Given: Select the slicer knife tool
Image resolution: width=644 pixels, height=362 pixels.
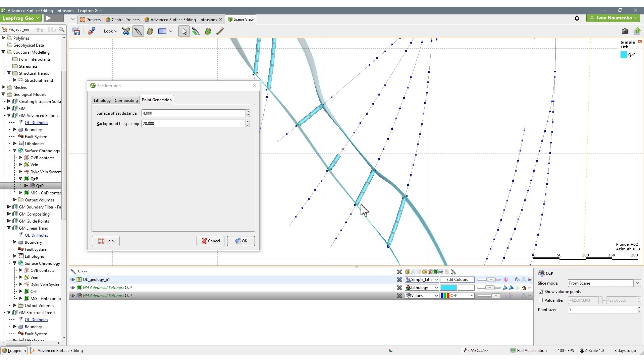Looking at the screenshot, I should [138, 31].
